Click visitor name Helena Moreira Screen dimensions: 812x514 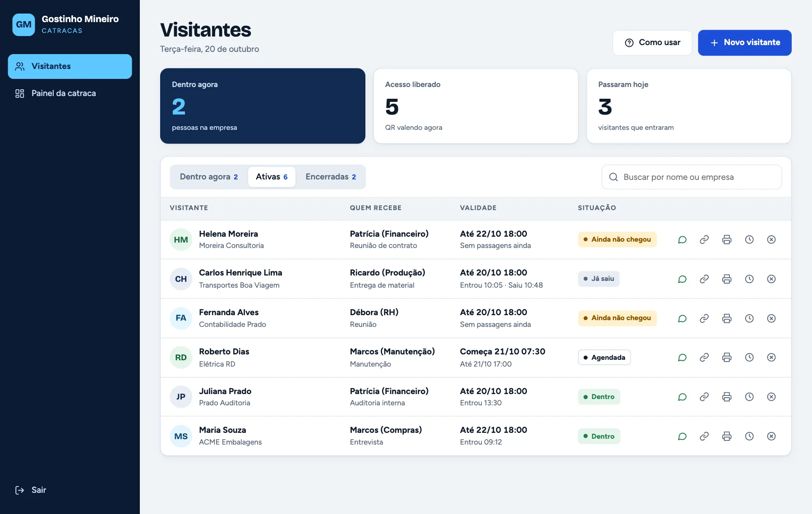(229, 234)
